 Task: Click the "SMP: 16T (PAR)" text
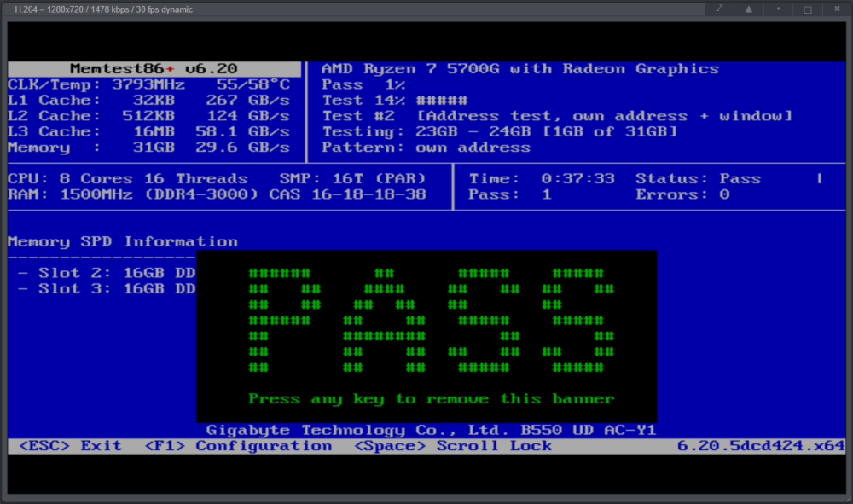point(352,179)
